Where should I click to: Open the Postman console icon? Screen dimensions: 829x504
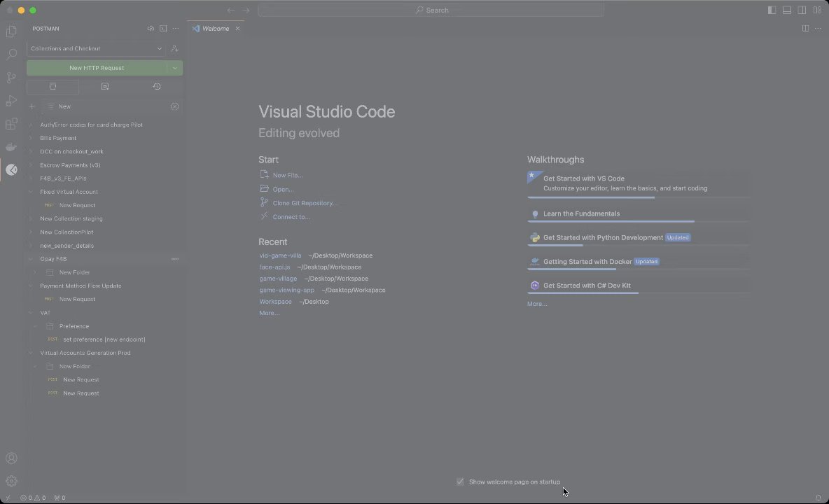(x=163, y=29)
